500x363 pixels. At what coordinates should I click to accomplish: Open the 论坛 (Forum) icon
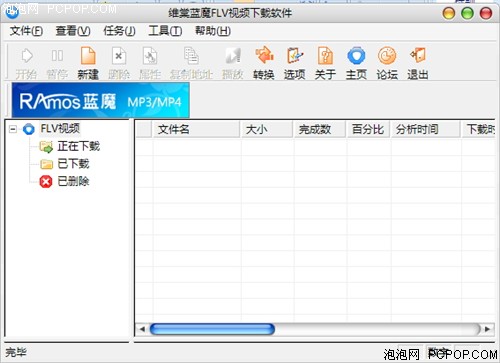[387, 56]
